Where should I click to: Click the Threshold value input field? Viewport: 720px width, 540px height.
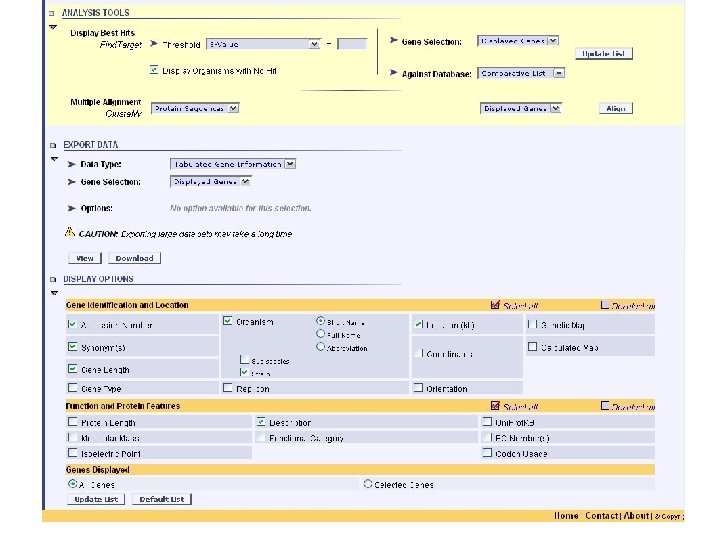tap(352, 44)
